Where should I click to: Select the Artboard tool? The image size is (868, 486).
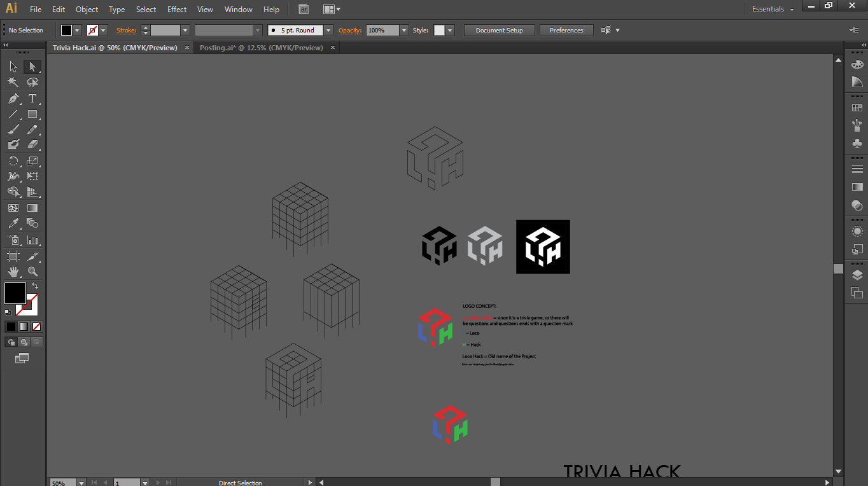[13, 256]
